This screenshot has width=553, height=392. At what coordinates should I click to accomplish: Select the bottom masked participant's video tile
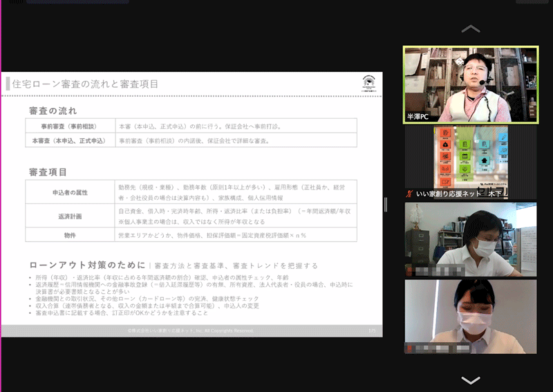(470, 316)
